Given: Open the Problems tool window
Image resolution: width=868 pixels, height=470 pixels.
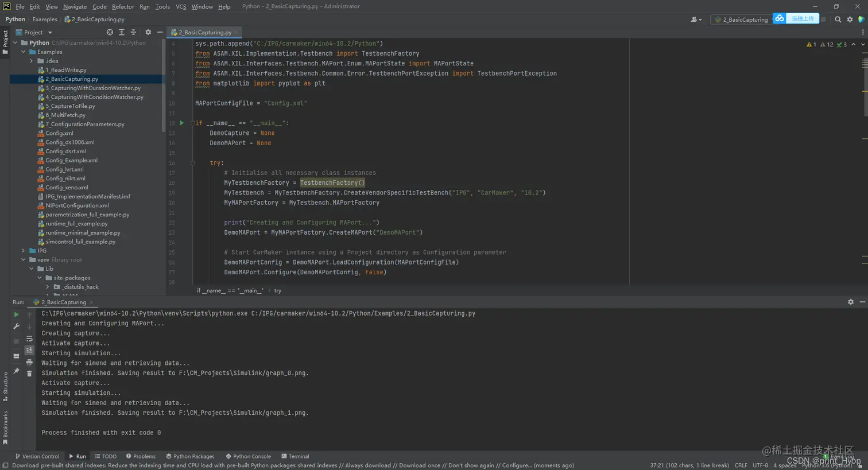Looking at the screenshot, I should pos(141,456).
